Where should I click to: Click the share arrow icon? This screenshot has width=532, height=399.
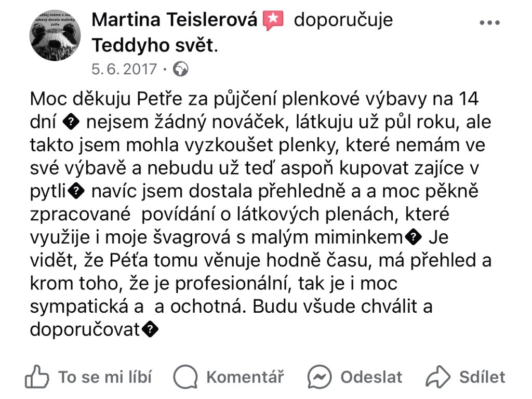point(437,377)
